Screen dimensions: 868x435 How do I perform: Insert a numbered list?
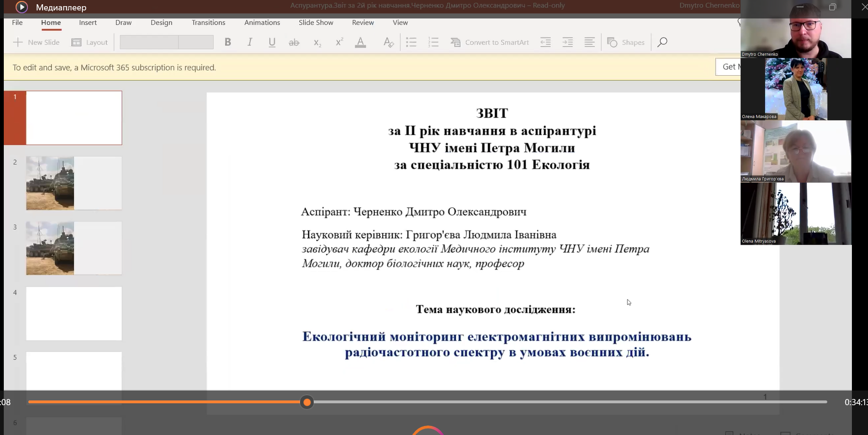433,42
